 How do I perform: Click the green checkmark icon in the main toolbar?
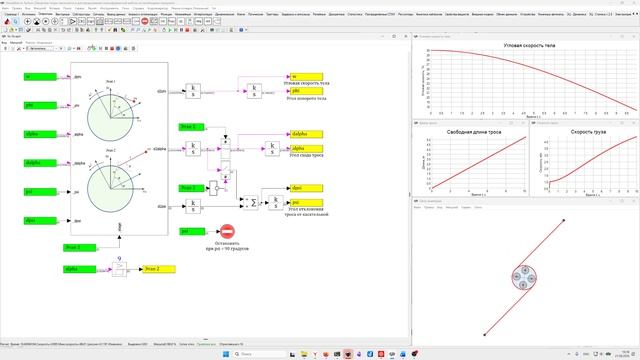tap(109, 30)
